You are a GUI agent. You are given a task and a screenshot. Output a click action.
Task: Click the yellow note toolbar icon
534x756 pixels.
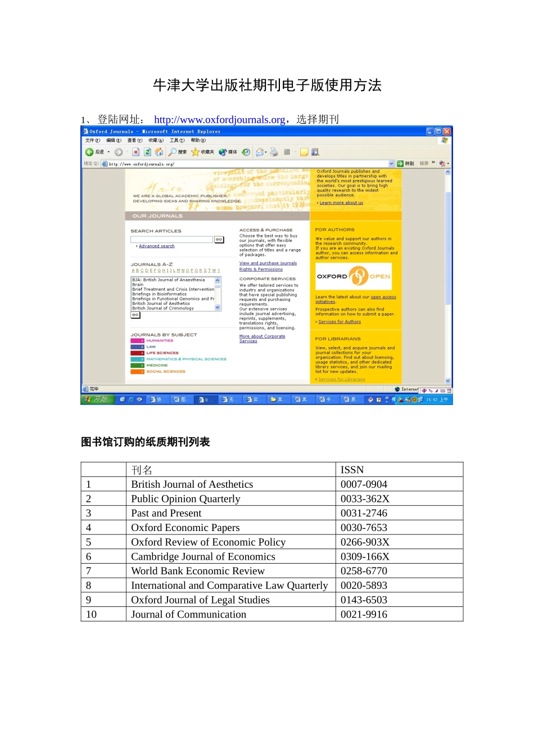(x=304, y=152)
